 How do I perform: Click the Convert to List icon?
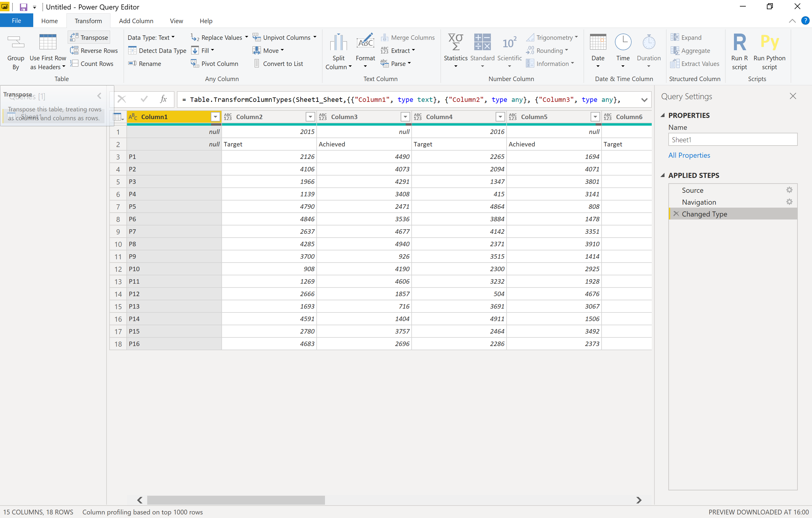click(x=257, y=64)
